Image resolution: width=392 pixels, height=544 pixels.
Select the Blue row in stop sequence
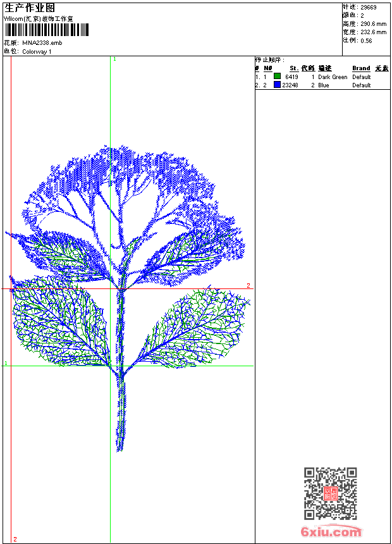[x=322, y=85]
